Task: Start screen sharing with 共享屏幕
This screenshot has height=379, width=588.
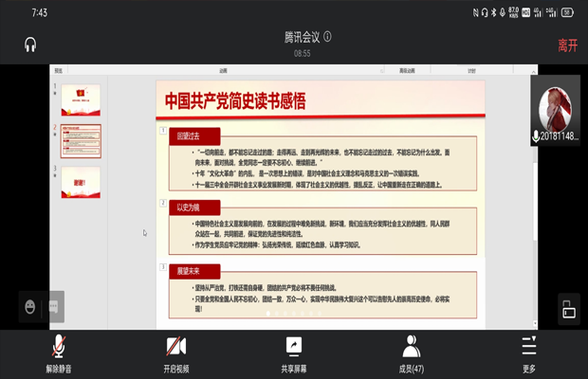Action: click(294, 353)
